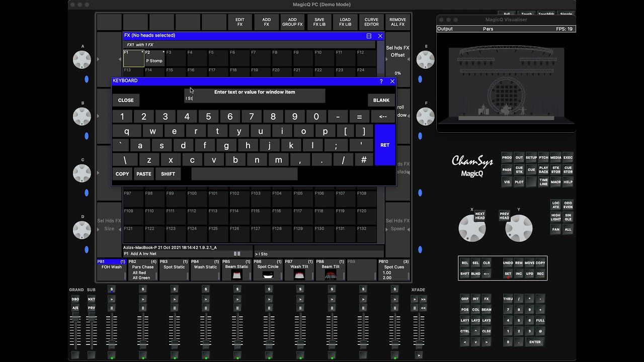
Task: Open the Beam Tilt playback thumbnail
Action: tap(331, 275)
